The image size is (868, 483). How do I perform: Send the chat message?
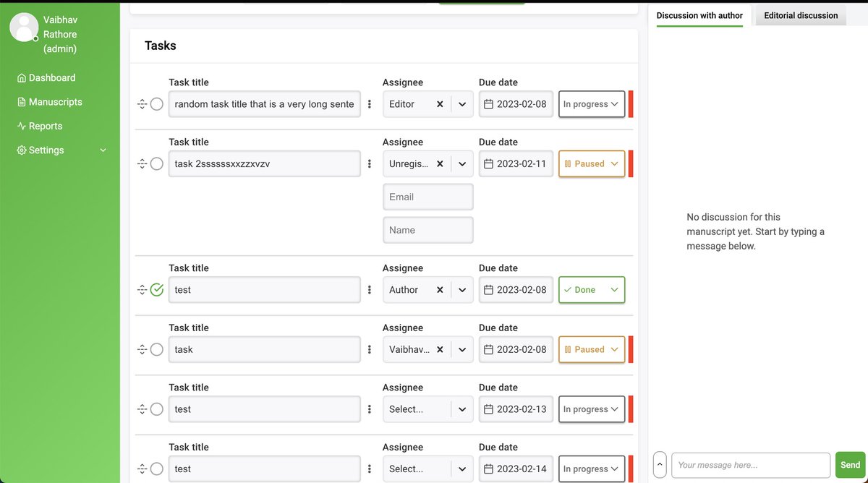(850, 465)
